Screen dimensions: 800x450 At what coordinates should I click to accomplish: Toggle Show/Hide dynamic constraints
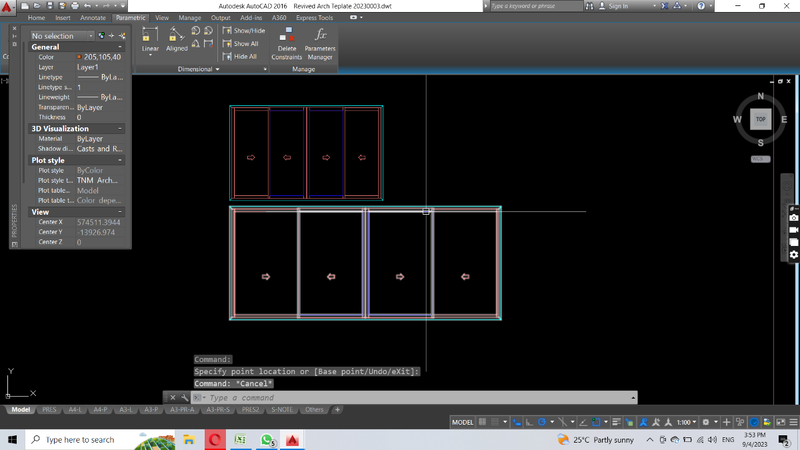pos(244,31)
